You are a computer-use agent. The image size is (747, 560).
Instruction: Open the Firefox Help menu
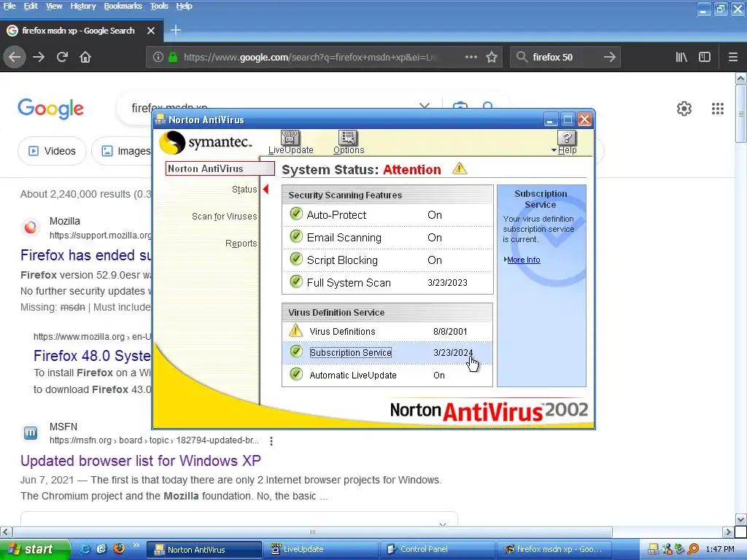pyautogui.click(x=184, y=6)
